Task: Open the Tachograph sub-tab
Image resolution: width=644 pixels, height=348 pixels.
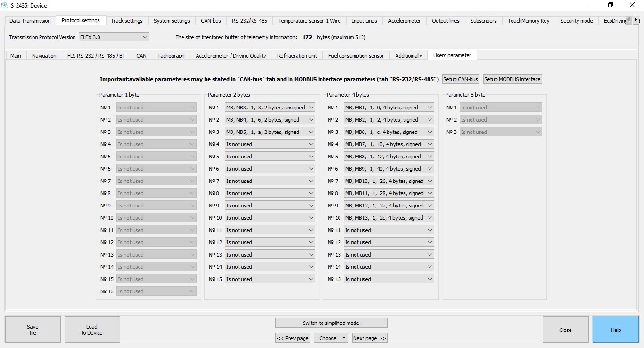Action: (171, 55)
